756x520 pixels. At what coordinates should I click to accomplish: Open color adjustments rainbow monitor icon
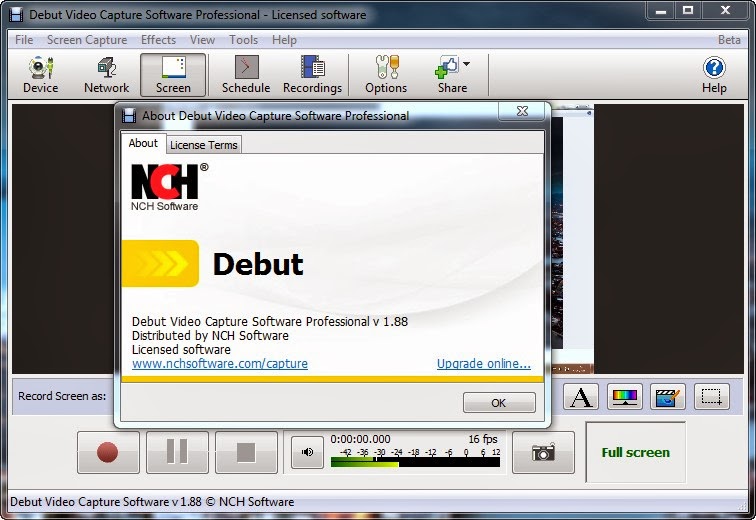624,397
